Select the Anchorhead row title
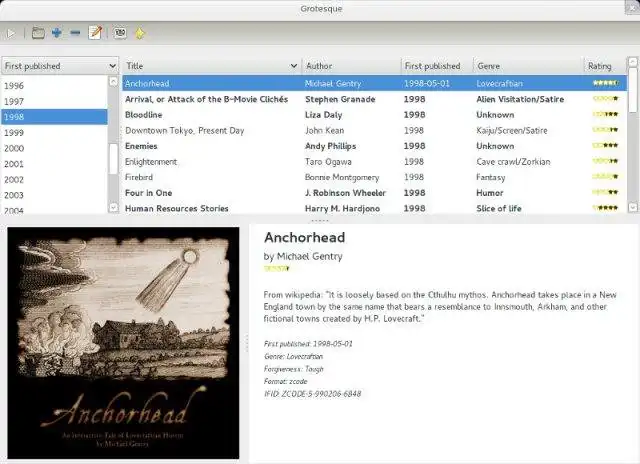 click(147, 84)
